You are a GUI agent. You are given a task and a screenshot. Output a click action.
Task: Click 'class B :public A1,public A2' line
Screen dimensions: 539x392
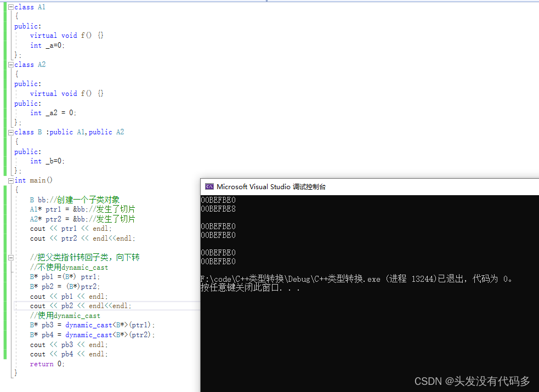tap(69, 132)
